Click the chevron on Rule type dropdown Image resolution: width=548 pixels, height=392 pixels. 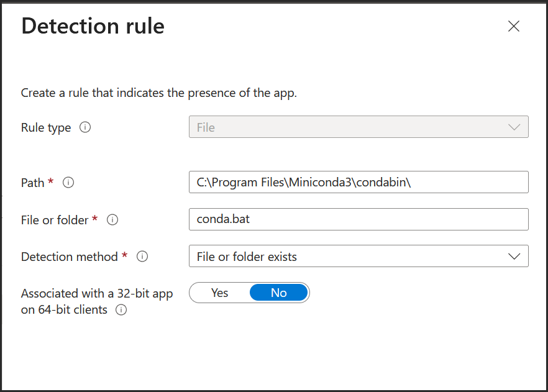coord(514,127)
